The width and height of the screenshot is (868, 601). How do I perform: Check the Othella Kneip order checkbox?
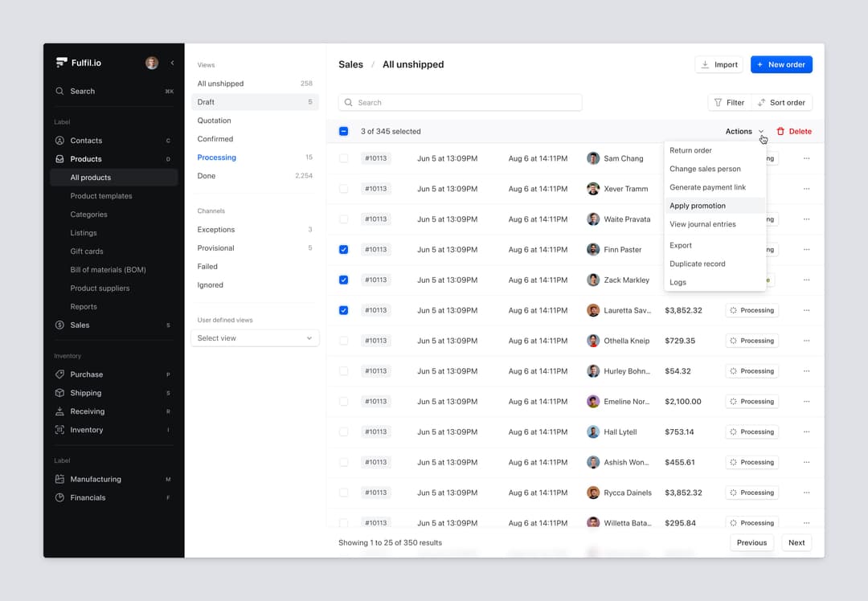(344, 341)
